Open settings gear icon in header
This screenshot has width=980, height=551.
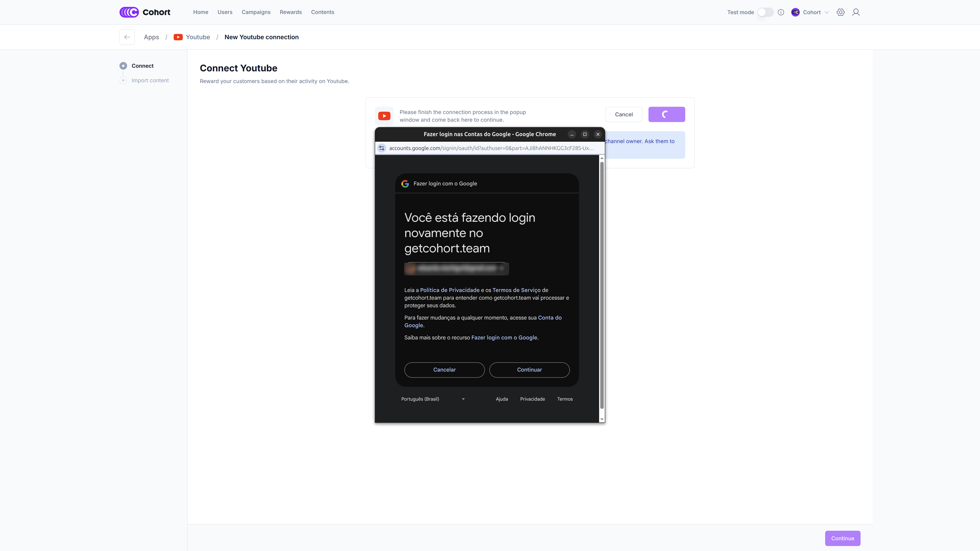[x=840, y=12]
